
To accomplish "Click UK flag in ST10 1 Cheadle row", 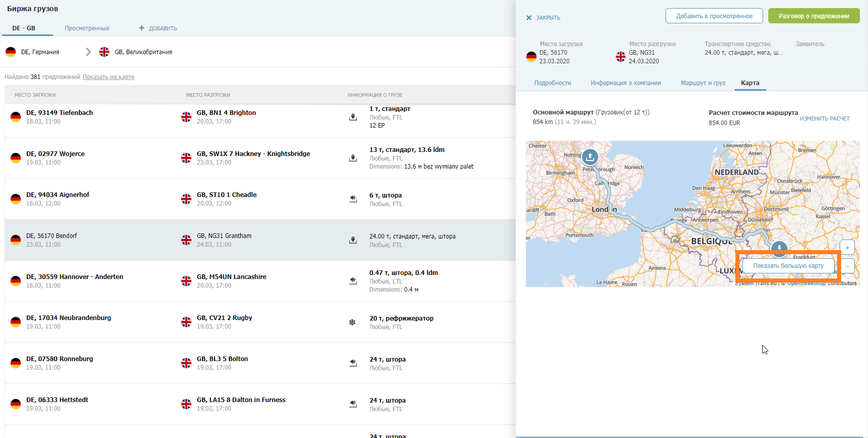I will (186, 199).
